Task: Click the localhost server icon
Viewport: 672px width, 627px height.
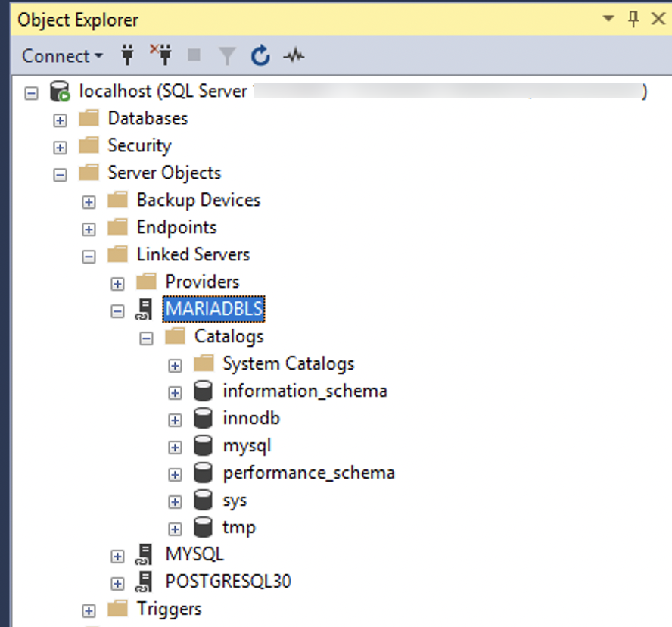Action: tap(60, 92)
